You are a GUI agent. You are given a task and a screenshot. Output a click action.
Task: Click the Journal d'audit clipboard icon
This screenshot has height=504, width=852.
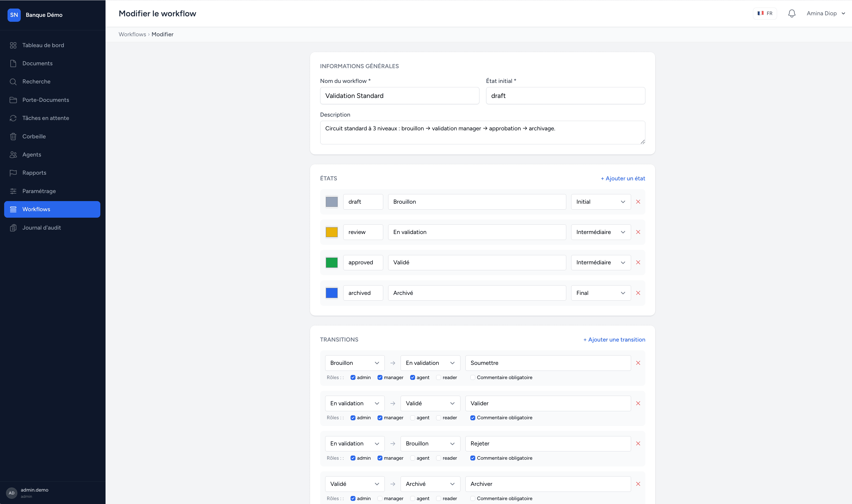13,228
